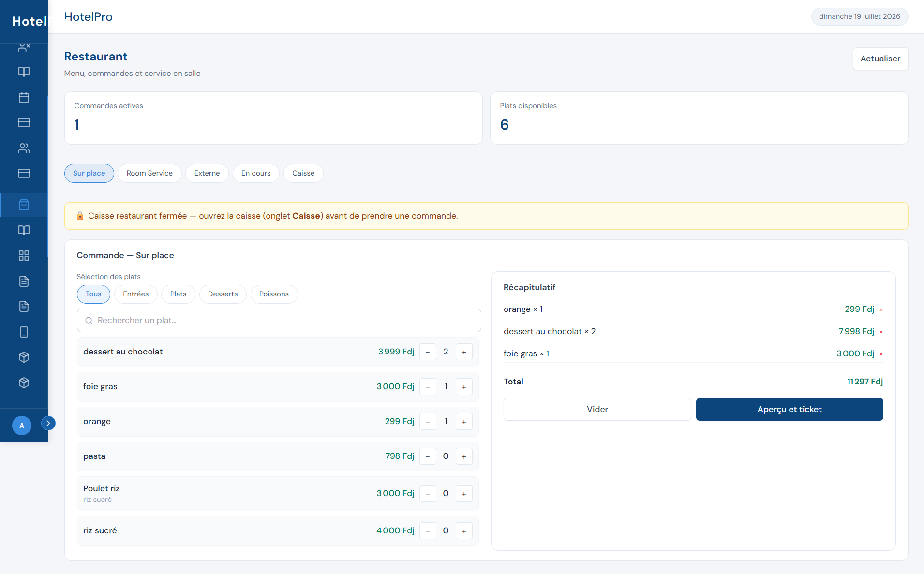Image resolution: width=924 pixels, height=574 pixels.
Task: Select the Poissons dish filter
Action: pyautogui.click(x=274, y=294)
